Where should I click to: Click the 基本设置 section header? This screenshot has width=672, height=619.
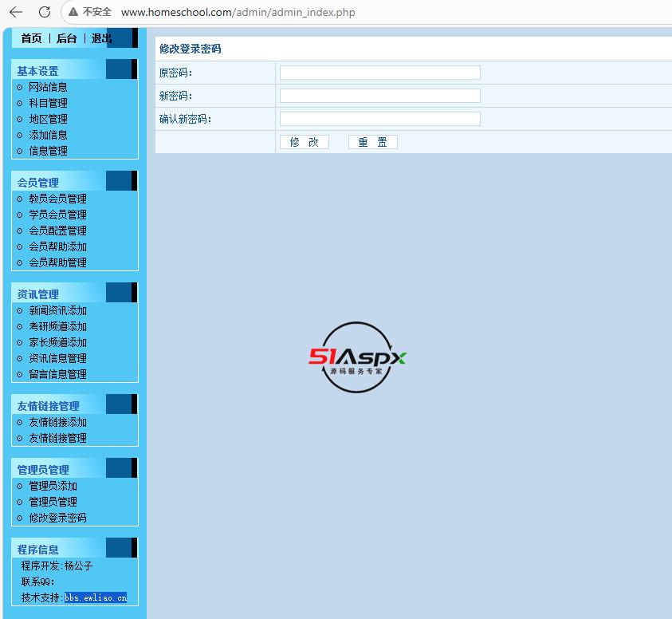click(x=37, y=71)
